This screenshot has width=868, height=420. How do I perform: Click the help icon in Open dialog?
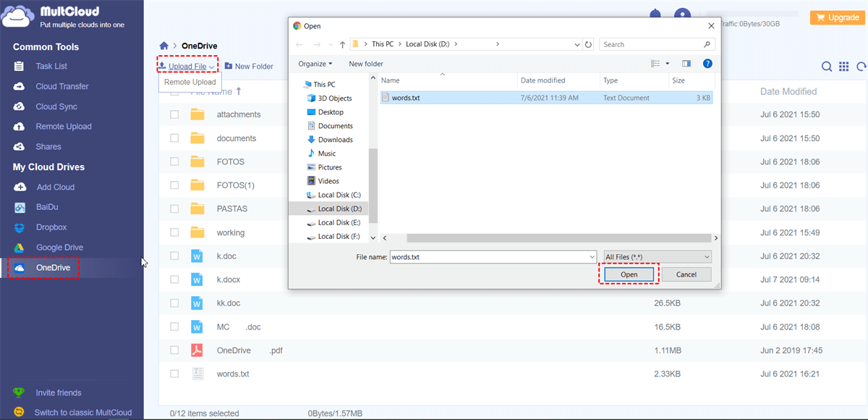point(707,64)
